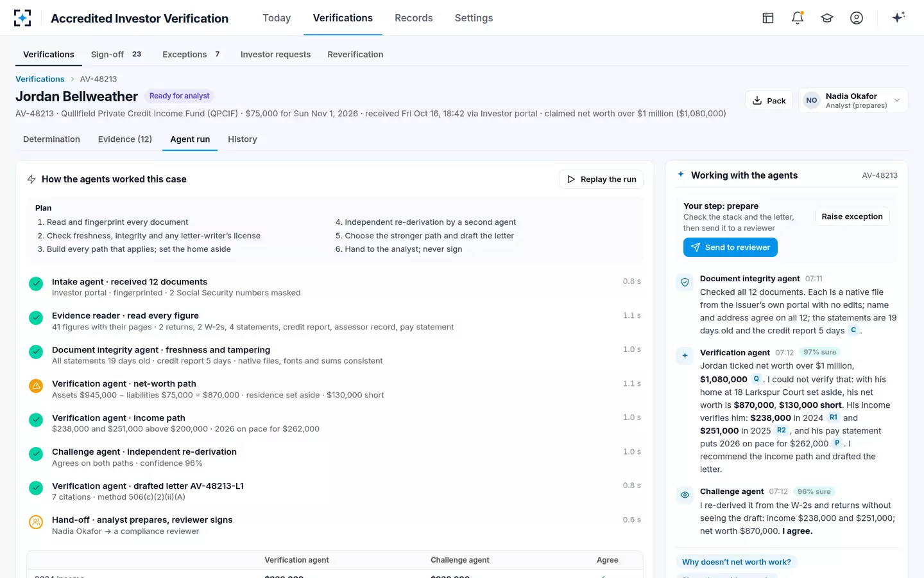Screen dimensions: 924x578
Task: Open notifications bell
Action: pyautogui.click(x=798, y=18)
